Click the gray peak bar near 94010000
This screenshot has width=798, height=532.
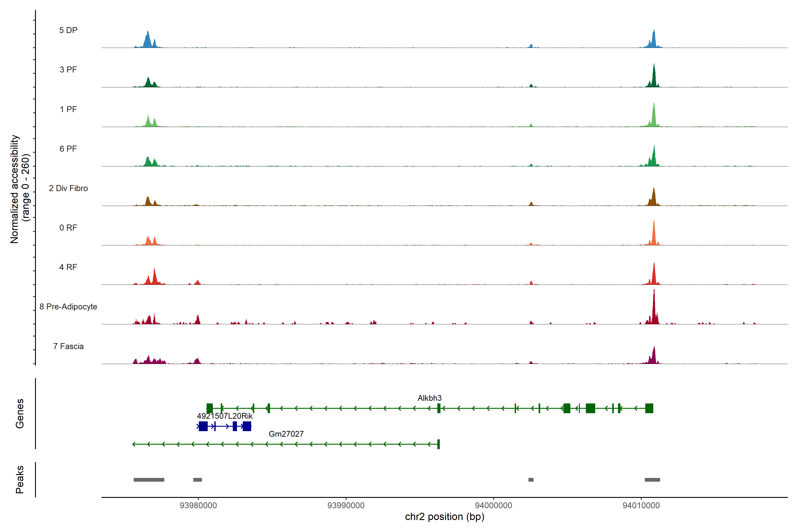652,480
